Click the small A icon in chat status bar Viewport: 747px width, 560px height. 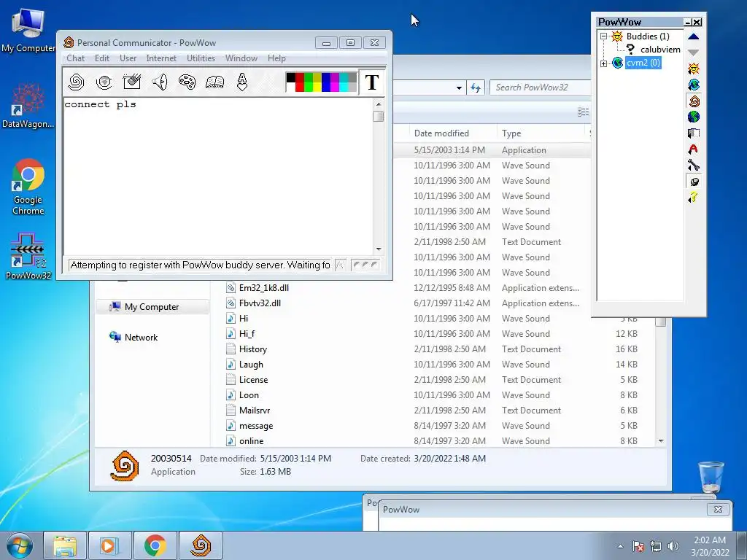click(340, 265)
